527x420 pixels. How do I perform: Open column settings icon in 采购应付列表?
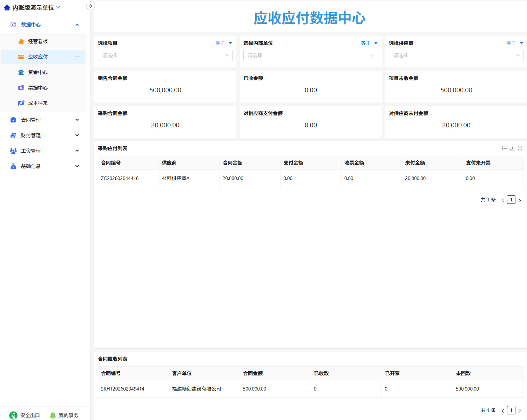(x=505, y=148)
